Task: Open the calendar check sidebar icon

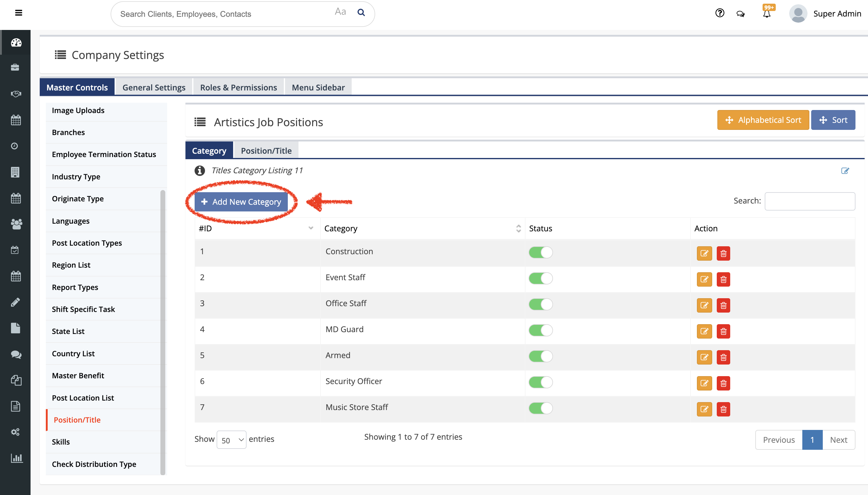Action: point(15,250)
